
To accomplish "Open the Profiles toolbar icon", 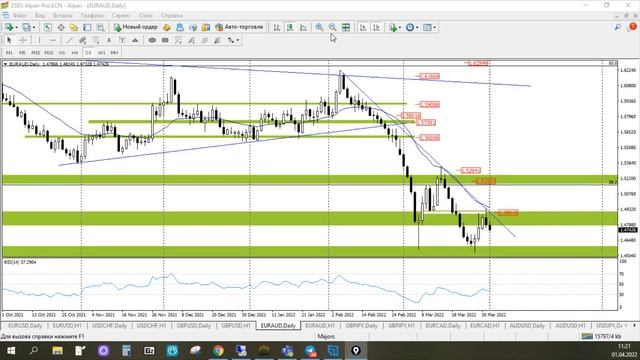I will click(x=26, y=27).
